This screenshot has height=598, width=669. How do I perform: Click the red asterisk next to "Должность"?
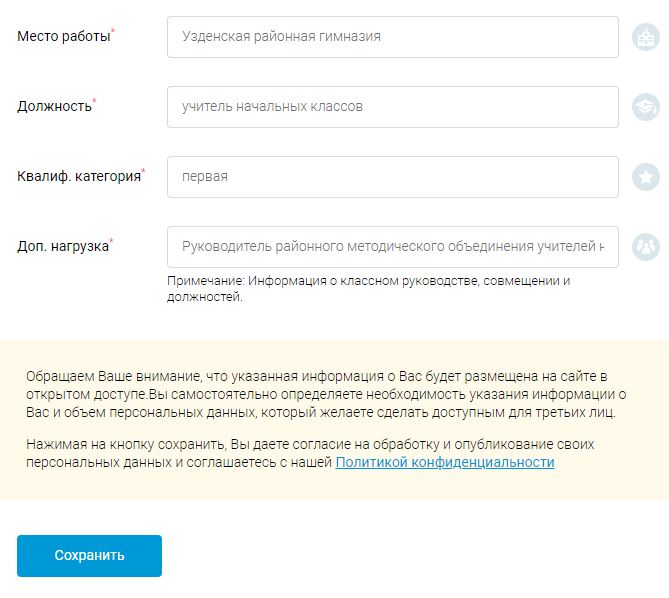95,101
